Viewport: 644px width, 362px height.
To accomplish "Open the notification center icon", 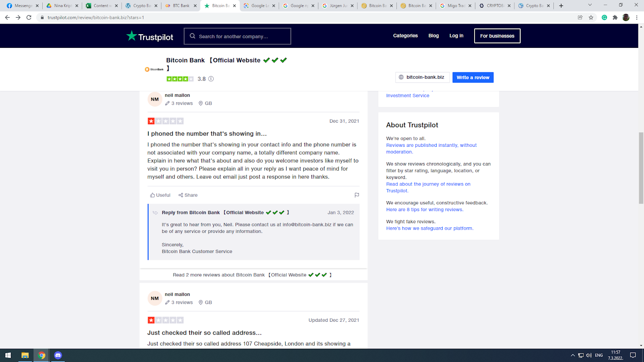I will point(633,355).
